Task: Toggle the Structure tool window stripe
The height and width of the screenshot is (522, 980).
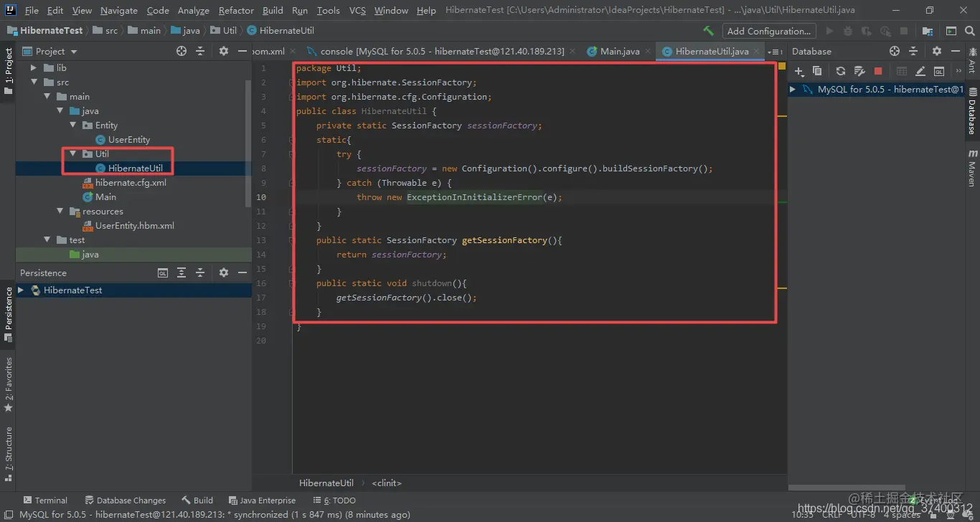Action: [x=8, y=455]
